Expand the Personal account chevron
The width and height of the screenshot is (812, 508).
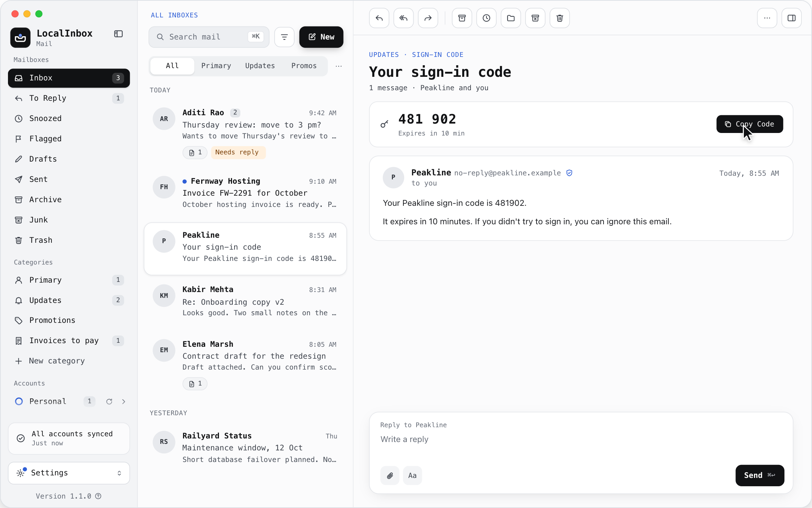[124, 401]
